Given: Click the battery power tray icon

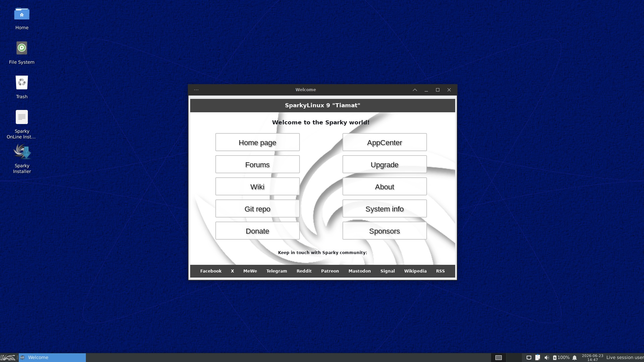Looking at the screenshot, I should coord(555,358).
